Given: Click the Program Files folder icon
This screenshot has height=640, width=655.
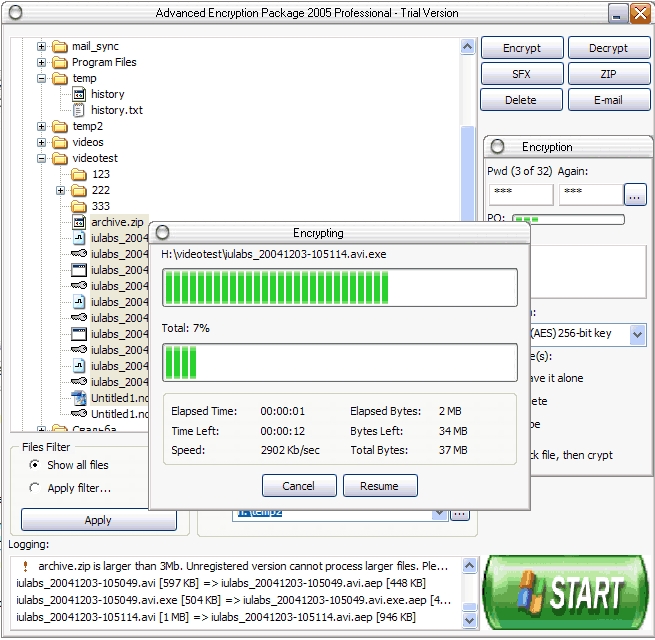Looking at the screenshot, I should (60, 62).
